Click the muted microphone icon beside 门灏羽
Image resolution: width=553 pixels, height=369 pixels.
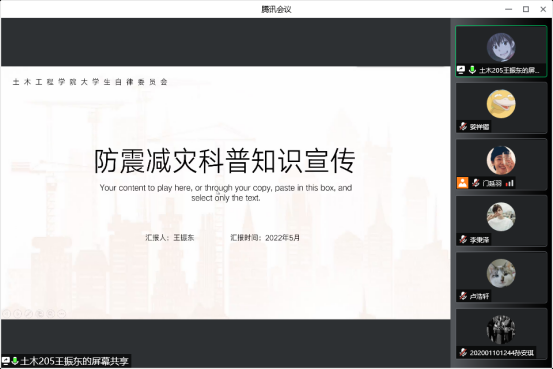point(476,183)
